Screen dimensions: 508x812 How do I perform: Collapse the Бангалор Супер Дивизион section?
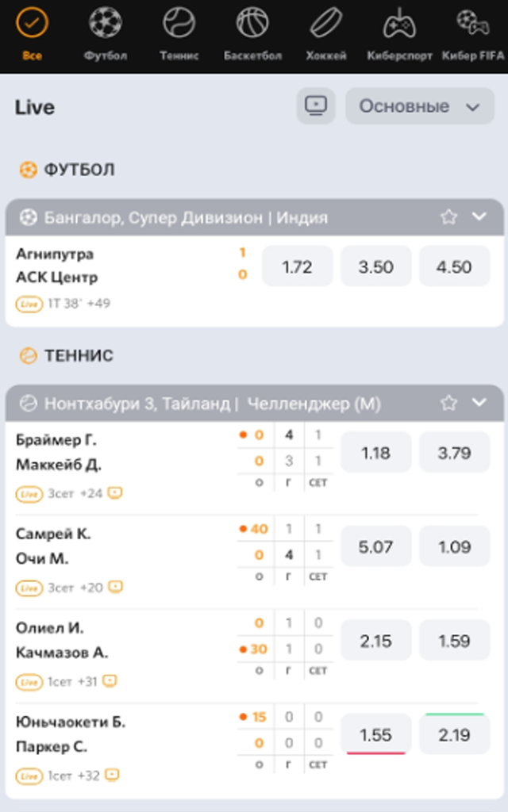[x=479, y=216]
